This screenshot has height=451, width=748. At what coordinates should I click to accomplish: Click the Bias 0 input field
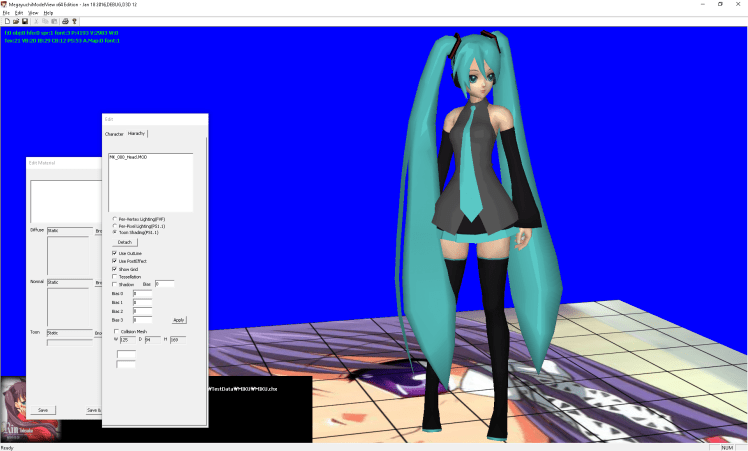click(x=143, y=294)
